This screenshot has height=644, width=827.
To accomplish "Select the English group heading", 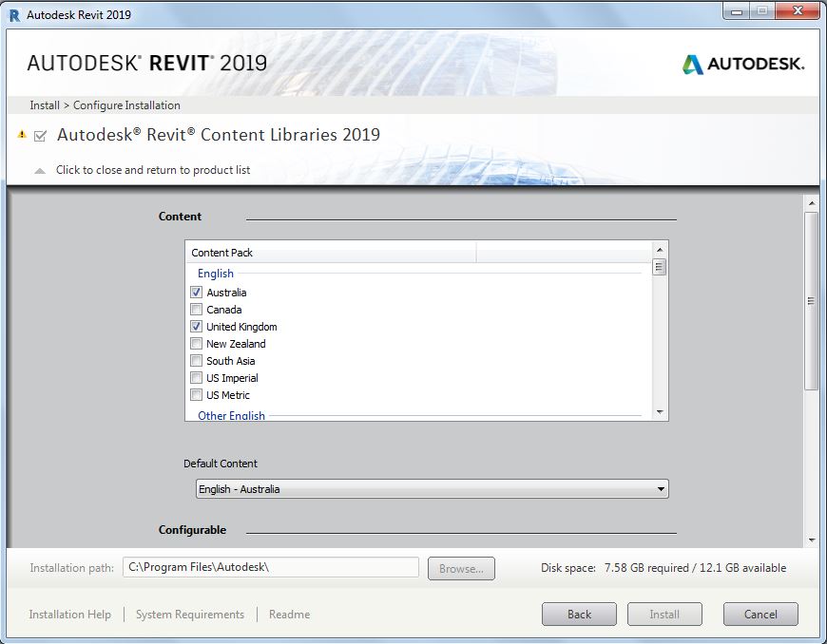I will (x=216, y=274).
